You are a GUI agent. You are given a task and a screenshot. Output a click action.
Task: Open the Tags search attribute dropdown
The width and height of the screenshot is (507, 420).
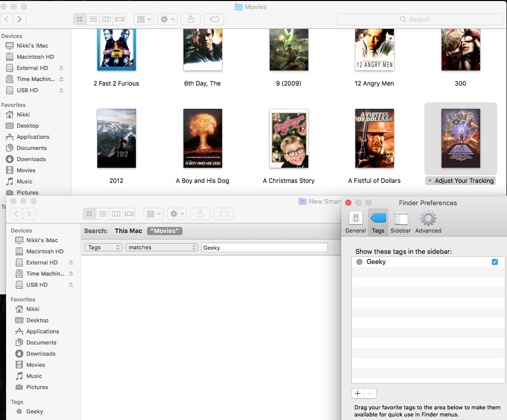(103, 247)
